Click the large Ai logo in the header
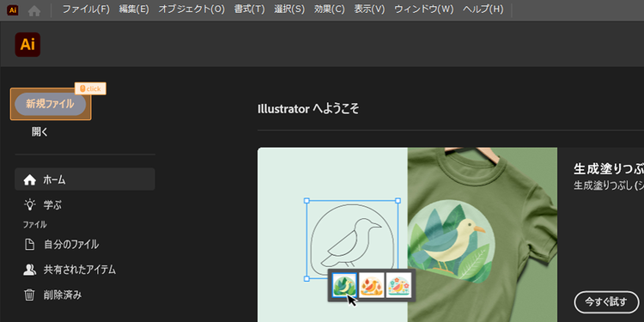644x322 pixels. point(27,45)
